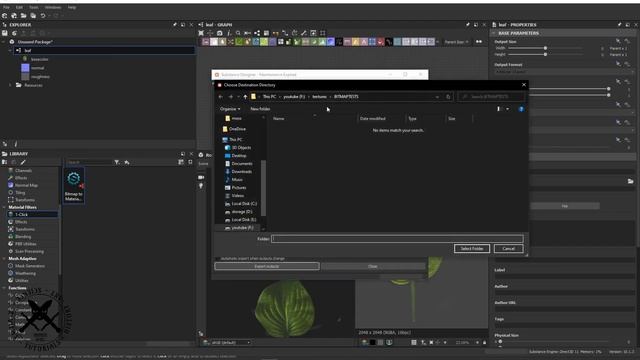The height and width of the screenshot is (360, 640).
Task: Open Parent Size dropdown in graph toolbar
Action: point(456,42)
